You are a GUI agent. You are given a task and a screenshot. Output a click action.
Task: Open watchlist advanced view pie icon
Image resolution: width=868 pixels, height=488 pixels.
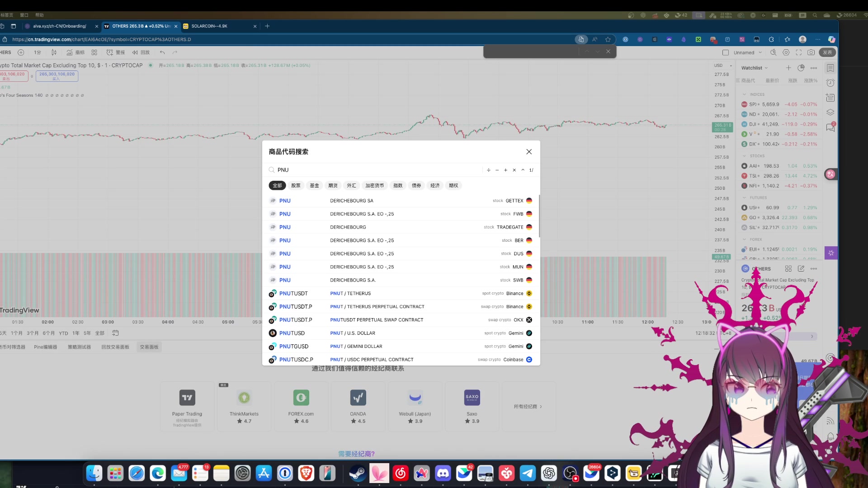coord(801,68)
